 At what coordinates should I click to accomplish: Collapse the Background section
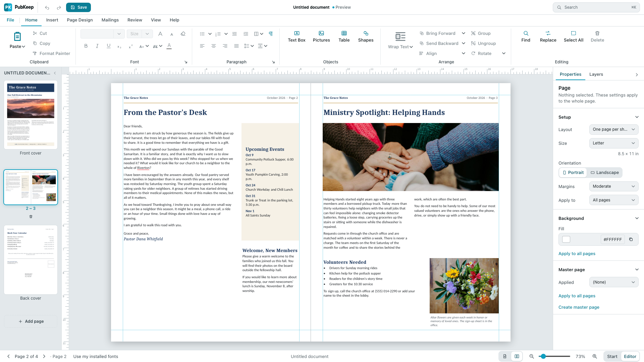pos(637,218)
